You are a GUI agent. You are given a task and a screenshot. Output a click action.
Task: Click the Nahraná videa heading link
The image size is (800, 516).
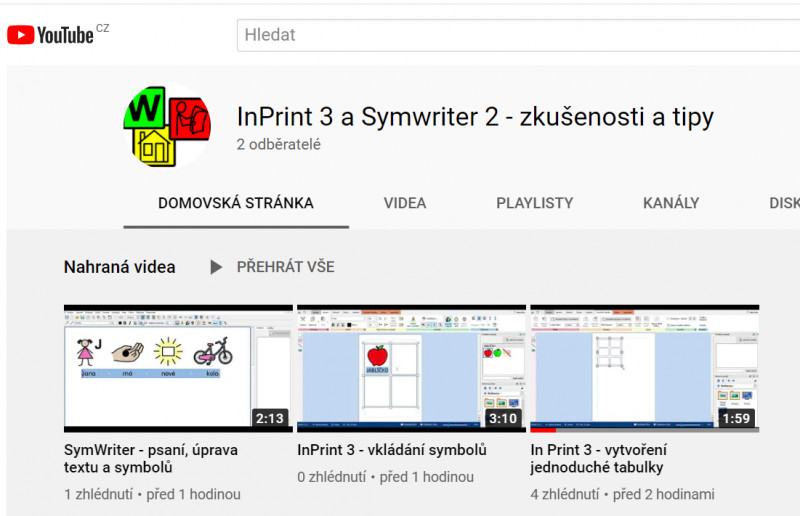[119, 267]
